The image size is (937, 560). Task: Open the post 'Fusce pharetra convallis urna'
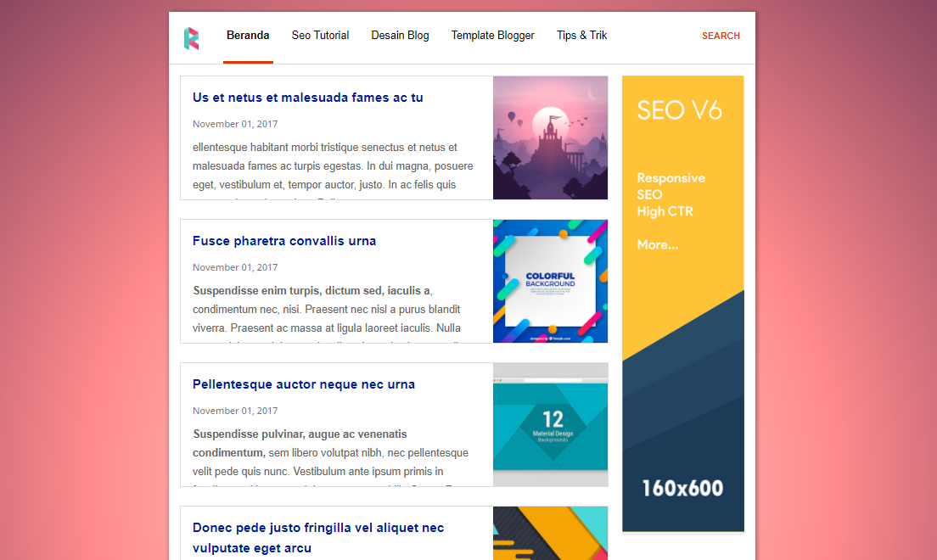284,240
